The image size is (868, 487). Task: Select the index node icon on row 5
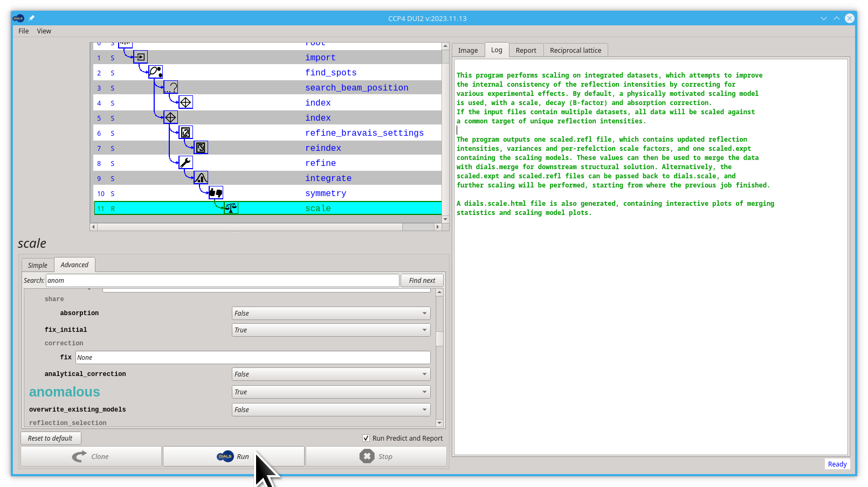tap(170, 117)
